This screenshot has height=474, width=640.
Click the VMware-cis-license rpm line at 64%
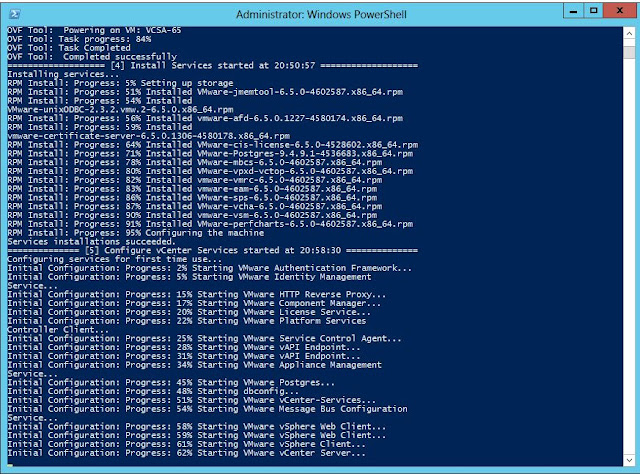213,145
